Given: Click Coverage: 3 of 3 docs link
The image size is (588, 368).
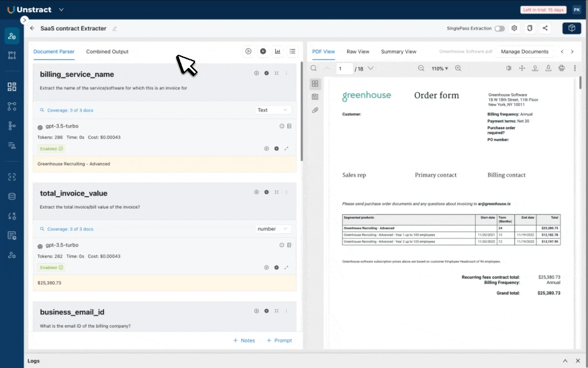Looking at the screenshot, I should click(70, 110).
